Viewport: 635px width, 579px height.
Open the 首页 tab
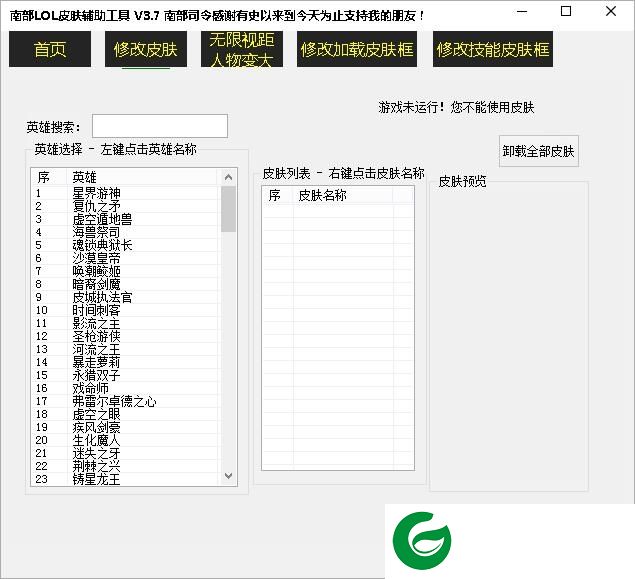(50, 49)
